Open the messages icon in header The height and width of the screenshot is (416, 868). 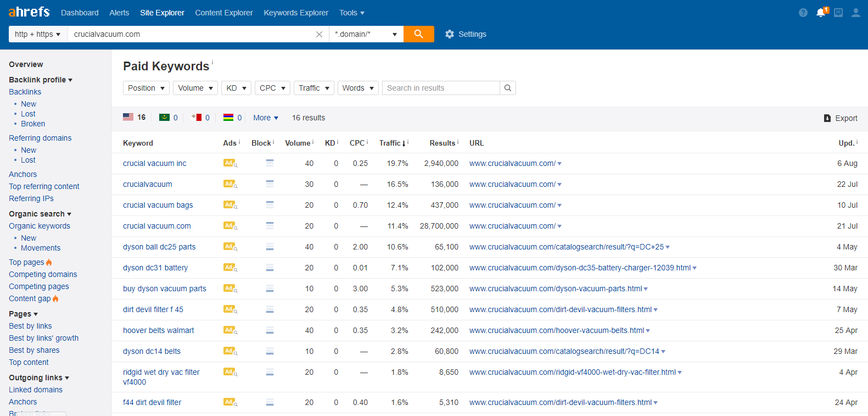[838, 13]
